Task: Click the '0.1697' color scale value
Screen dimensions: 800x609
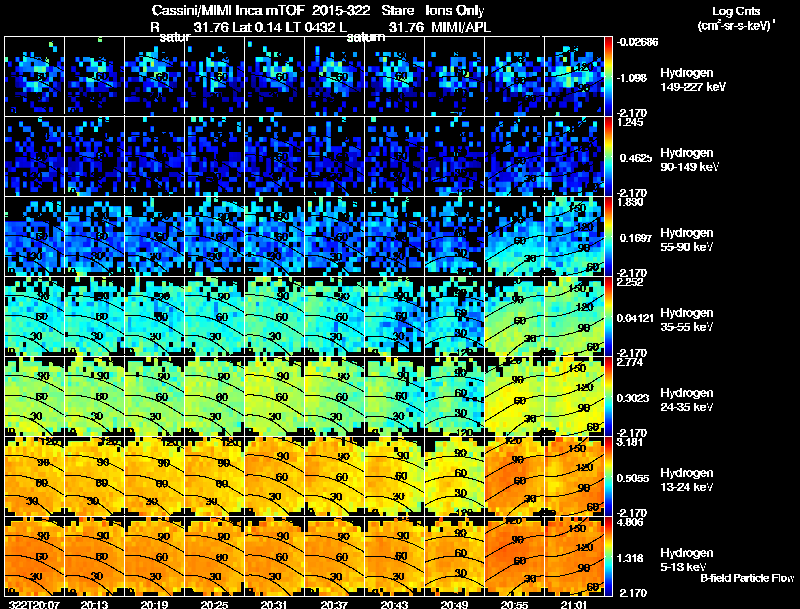Action: 636,238
